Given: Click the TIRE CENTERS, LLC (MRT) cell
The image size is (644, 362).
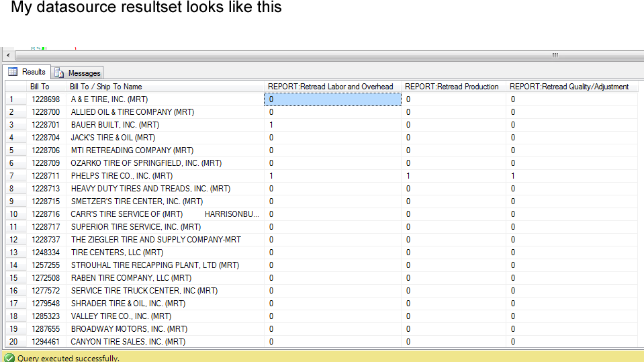Looking at the screenshot, I should pyautogui.click(x=165, y=253).
